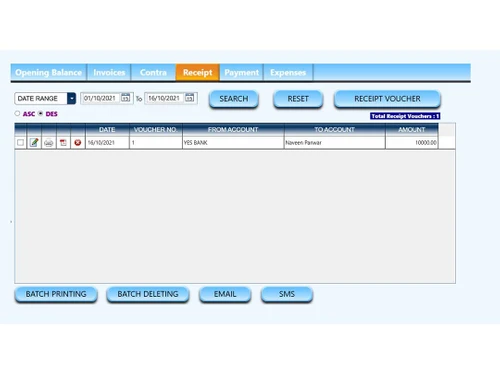Screen dimensions: 500x375
Task: Start BATCH PRINTING
Action: point(56,294)
